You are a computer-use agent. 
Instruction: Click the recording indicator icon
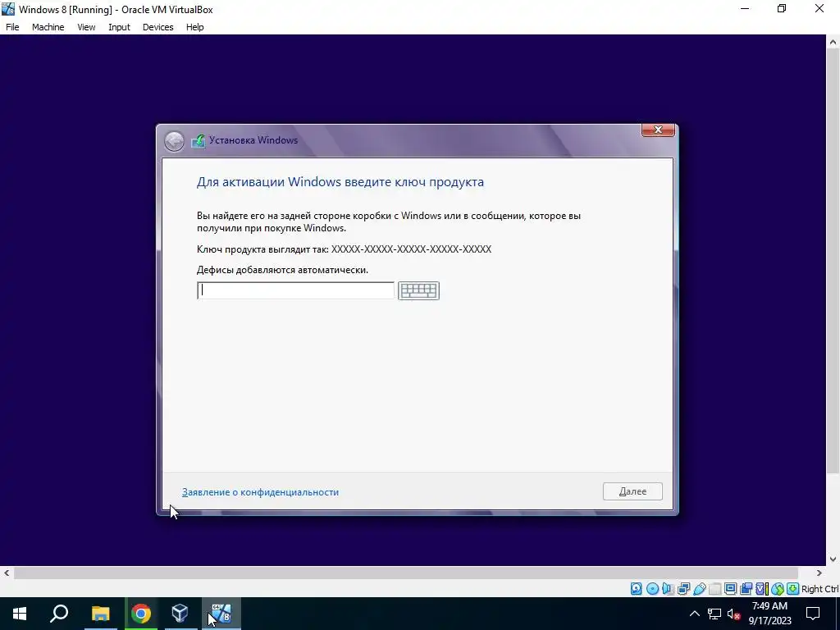click(x=746, y=589)
